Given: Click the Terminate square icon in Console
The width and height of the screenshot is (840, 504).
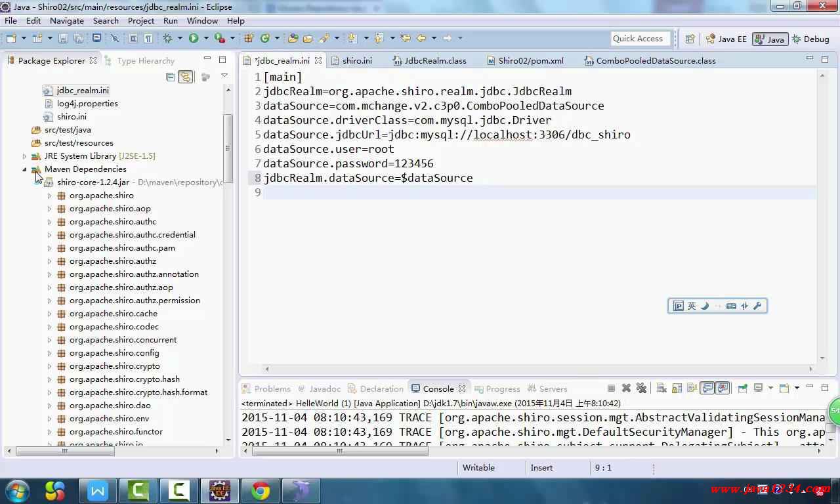Looking at the screenshot, I should (611, 388).
